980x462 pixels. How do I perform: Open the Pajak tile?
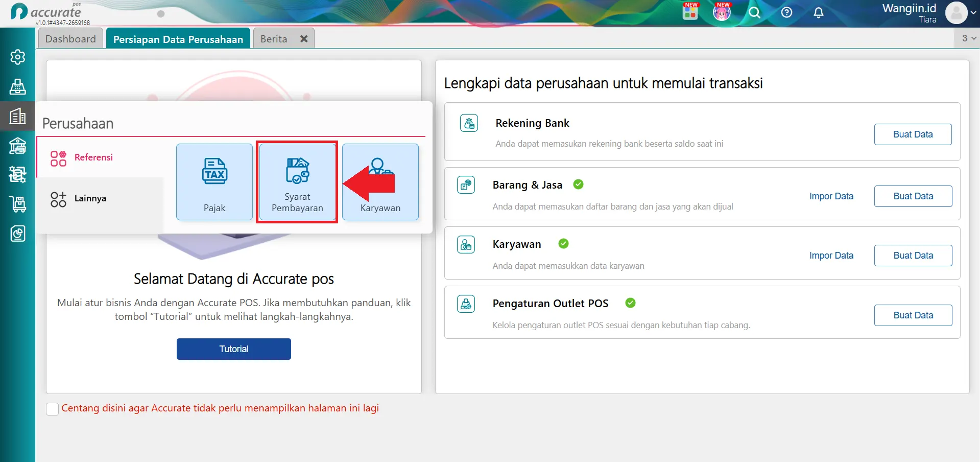tap(214, 182)
